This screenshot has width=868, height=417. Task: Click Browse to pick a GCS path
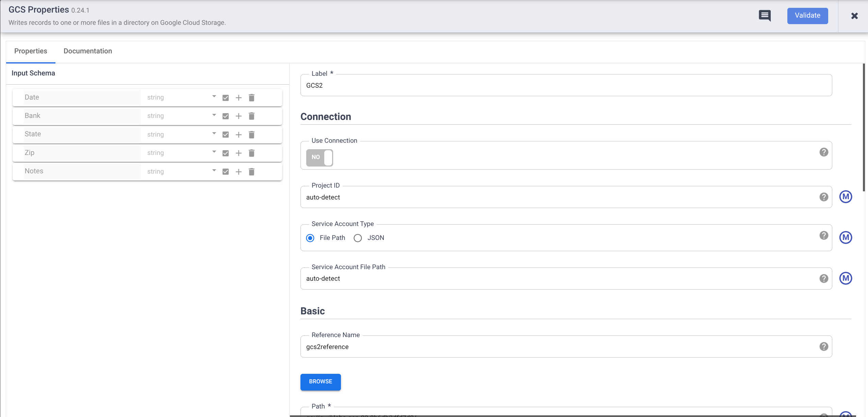click(320, 382)
